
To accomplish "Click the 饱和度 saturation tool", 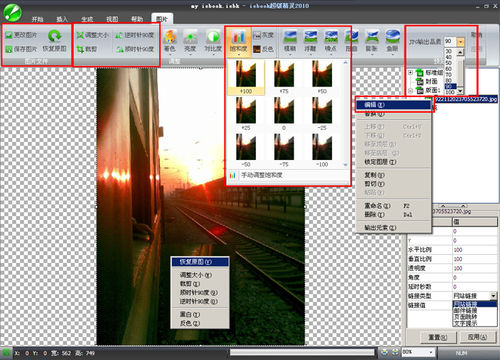I will (x=239, y=41).
